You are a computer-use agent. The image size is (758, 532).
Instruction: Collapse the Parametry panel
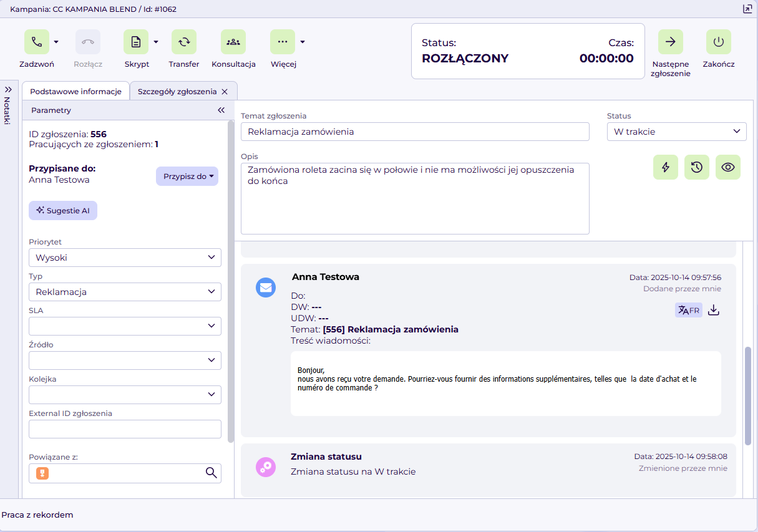click(x=221, y=110)
